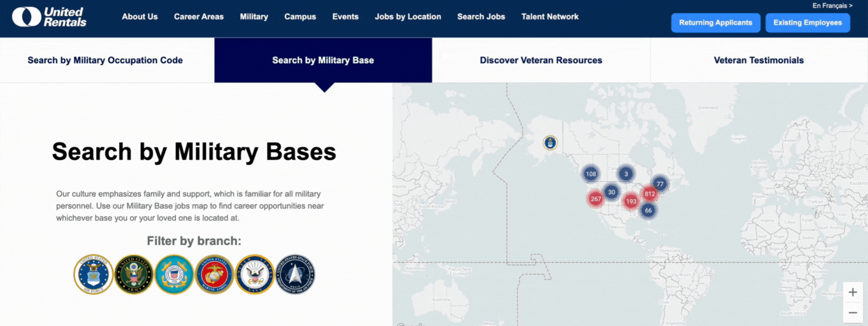Switch to the Veteran Testimonials tab
This screenshot has height=326, width=868.
point(759,60)
